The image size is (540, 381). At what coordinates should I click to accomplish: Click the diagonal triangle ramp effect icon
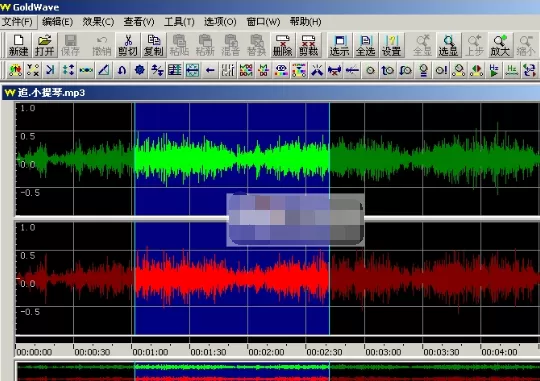point(104,70)
